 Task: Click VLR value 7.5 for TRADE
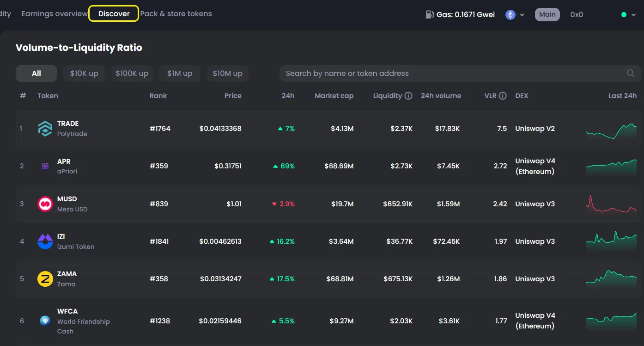click(x=502, y=129)
